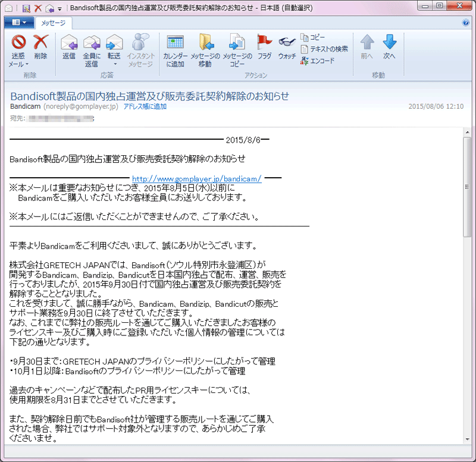Reply to all with 全員に返信
Screen dimensions: 476x462
point(92,51)
